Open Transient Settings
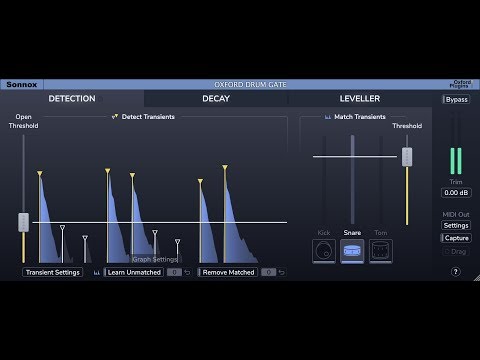 [53, 272]
